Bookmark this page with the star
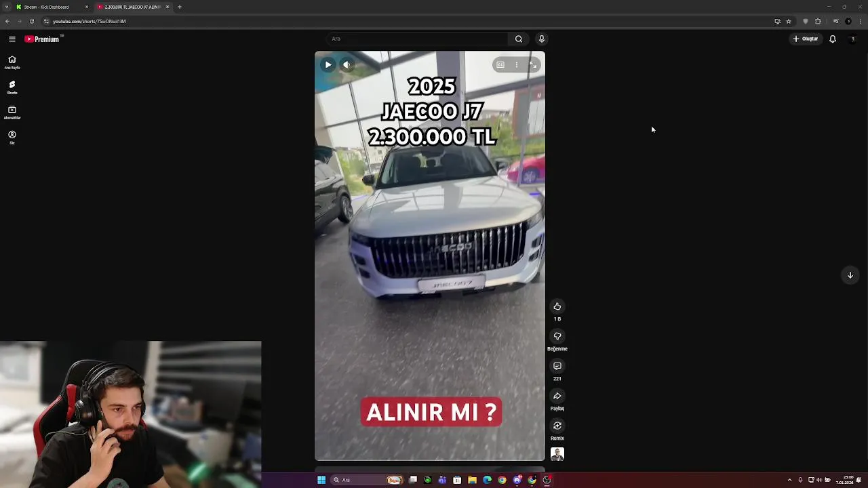Image resolution: width=868 pixels, height=488 pixels. click(789, 21)
